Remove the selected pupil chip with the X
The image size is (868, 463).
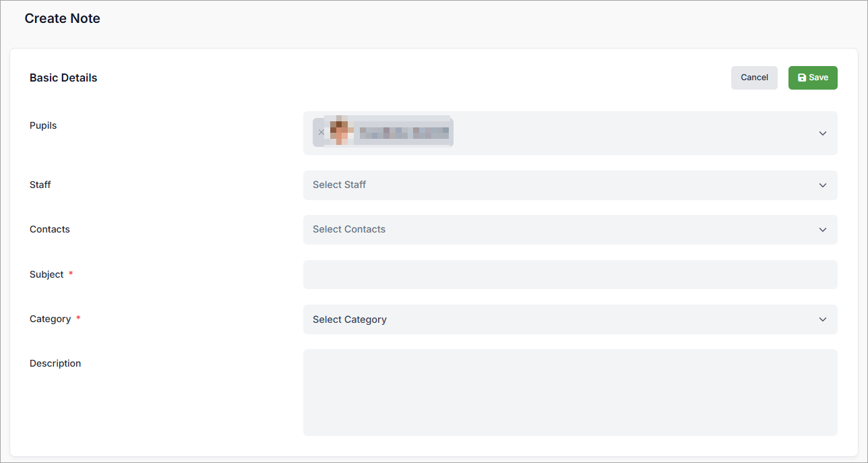pyautogui.click(x=321, y=133)
